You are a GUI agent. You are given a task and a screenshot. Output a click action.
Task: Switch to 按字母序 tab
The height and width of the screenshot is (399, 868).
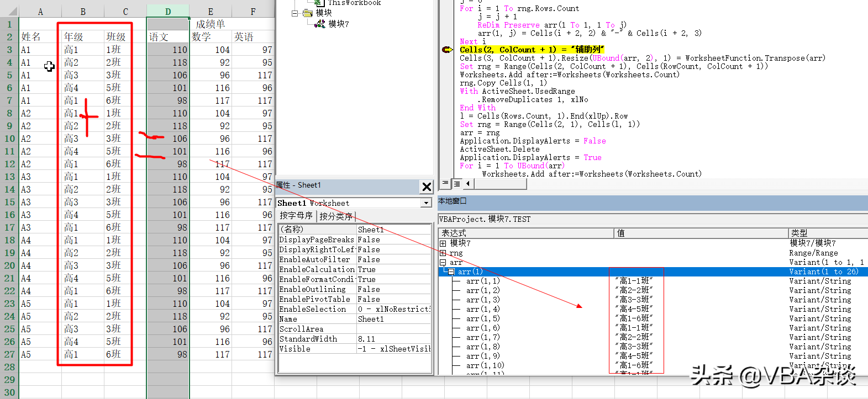296,216
